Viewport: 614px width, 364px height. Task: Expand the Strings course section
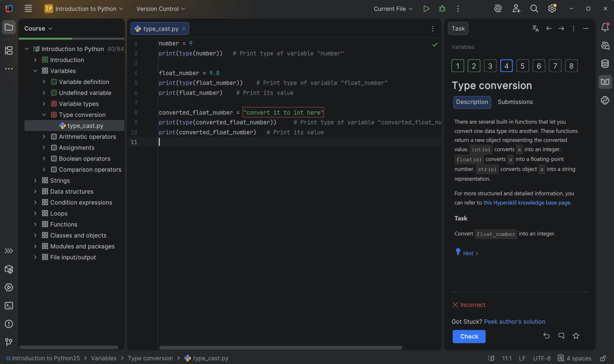tap(35, 180)
